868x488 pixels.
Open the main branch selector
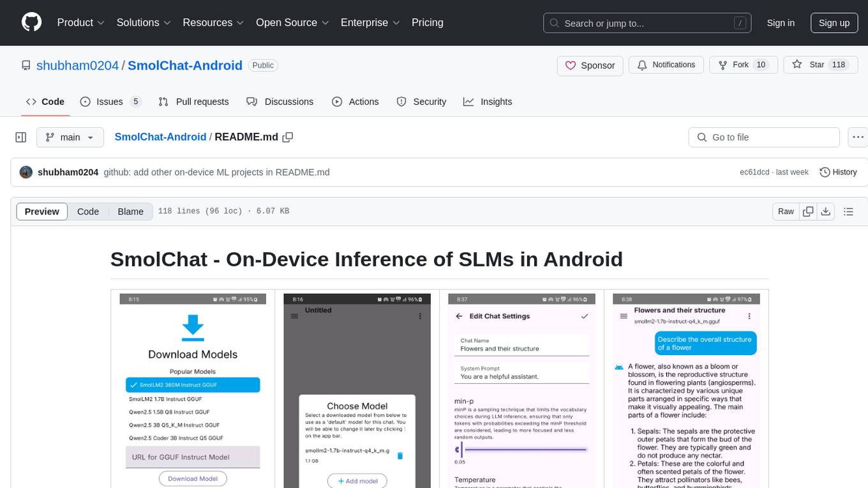[x=70, y=137]
